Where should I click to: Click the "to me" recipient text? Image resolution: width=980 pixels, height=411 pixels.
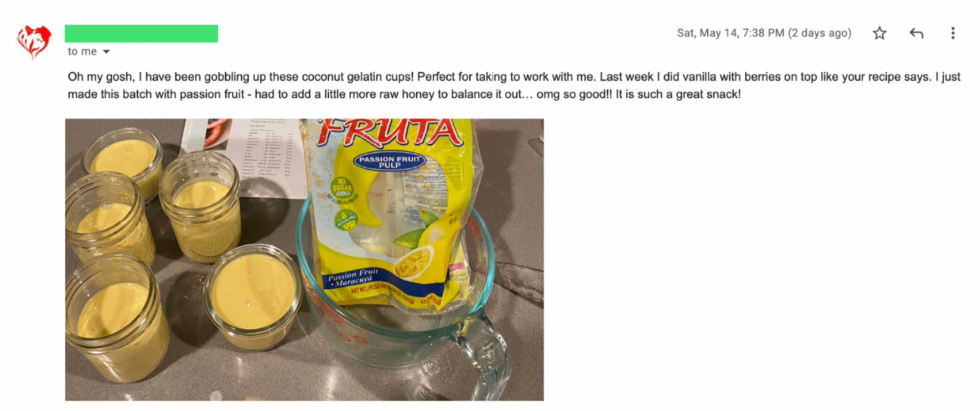click(x=82, y=52)
